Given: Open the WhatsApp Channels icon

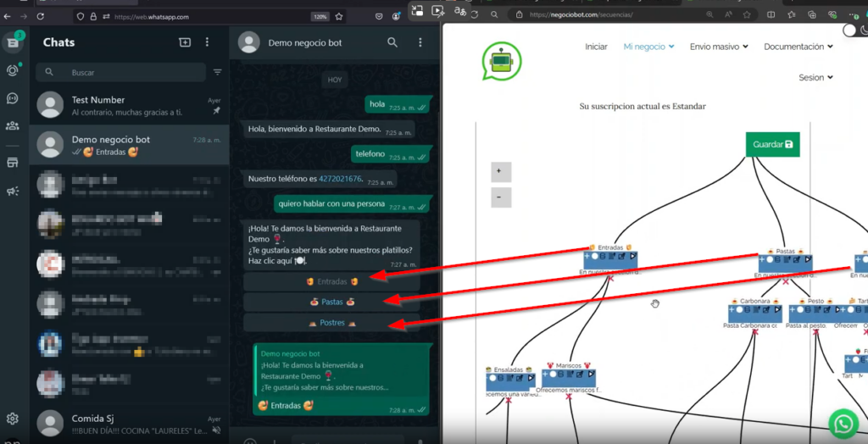Looking at the screenshot, I should [x=12, y=98].
